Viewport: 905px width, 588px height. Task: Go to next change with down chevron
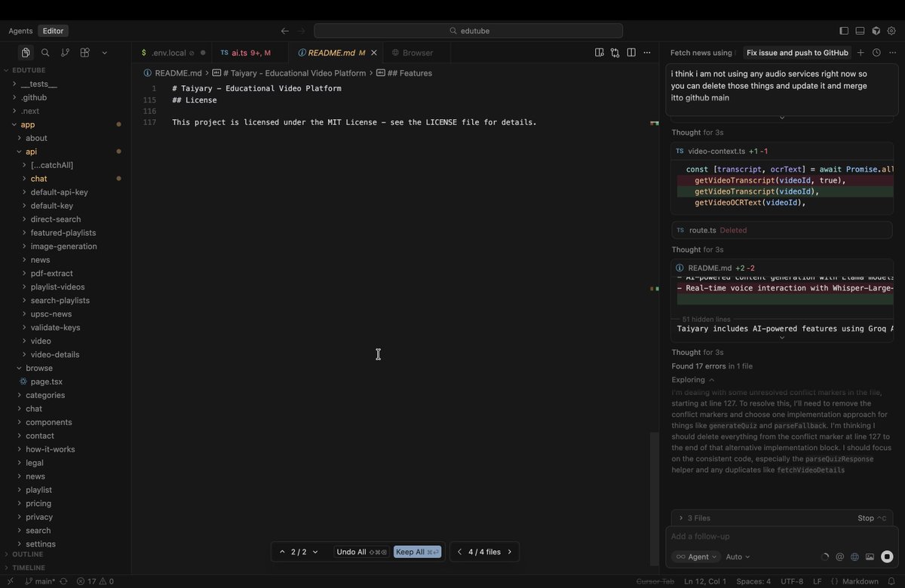click(x=315, y=552)
